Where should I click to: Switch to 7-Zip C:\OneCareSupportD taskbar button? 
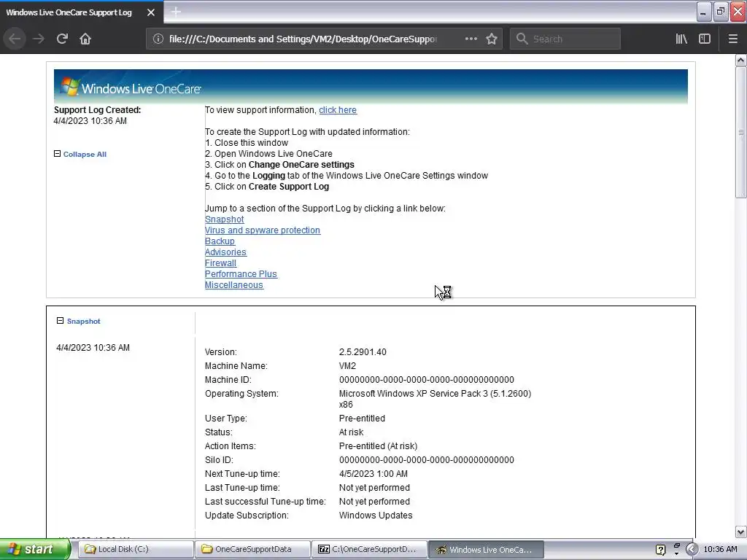tap(369, 550)
